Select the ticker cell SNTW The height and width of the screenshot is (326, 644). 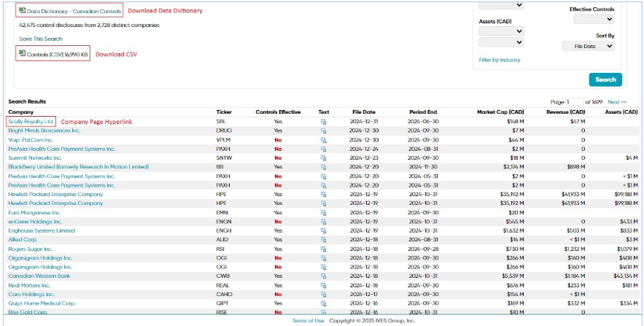[x=224, y=158]
